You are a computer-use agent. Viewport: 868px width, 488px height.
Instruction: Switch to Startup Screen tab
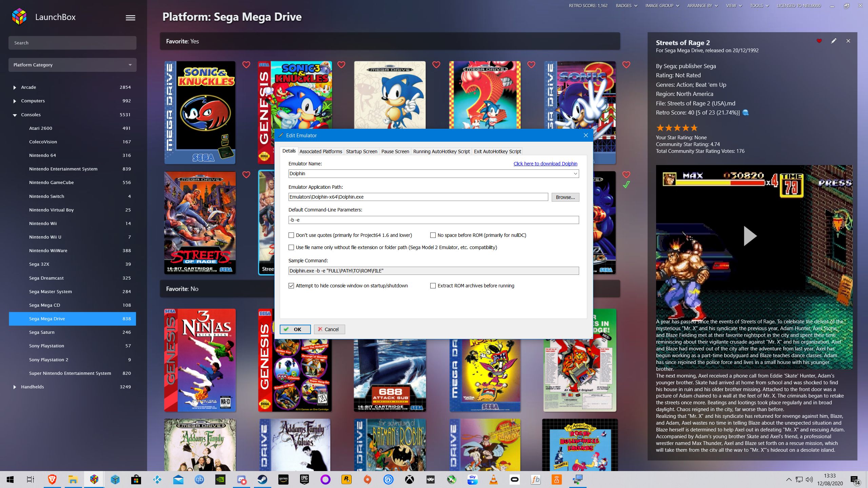(361, 151)
